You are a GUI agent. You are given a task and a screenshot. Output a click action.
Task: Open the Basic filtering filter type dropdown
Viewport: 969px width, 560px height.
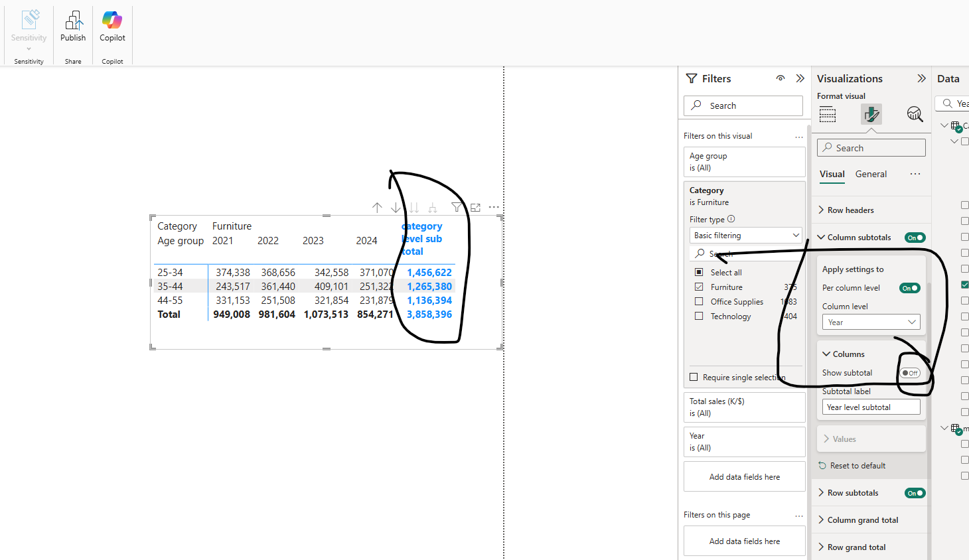pos(746,236)
